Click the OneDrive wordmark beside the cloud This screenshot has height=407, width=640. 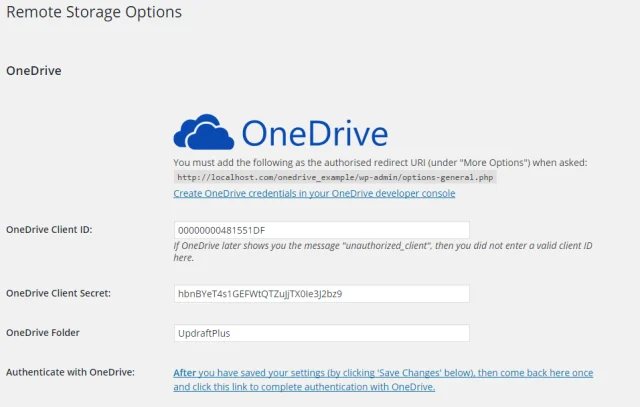pyautogui.click(x=314, y=133)
